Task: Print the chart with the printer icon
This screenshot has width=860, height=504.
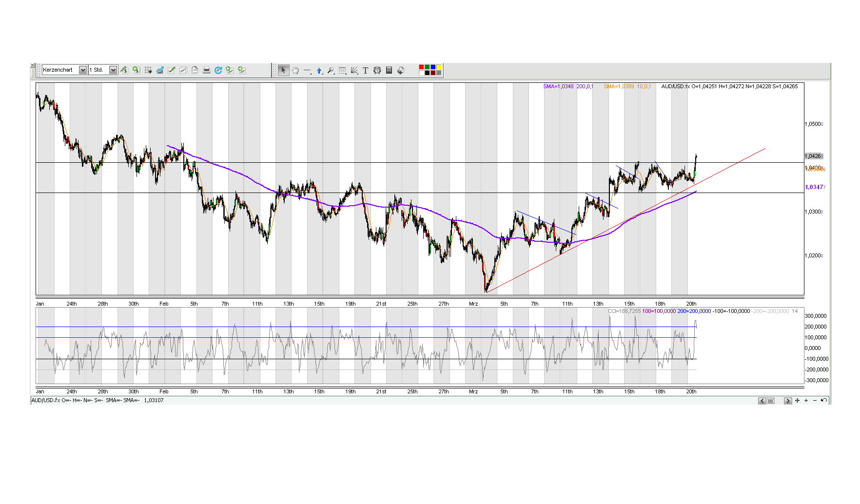Action: click(206, 70)
